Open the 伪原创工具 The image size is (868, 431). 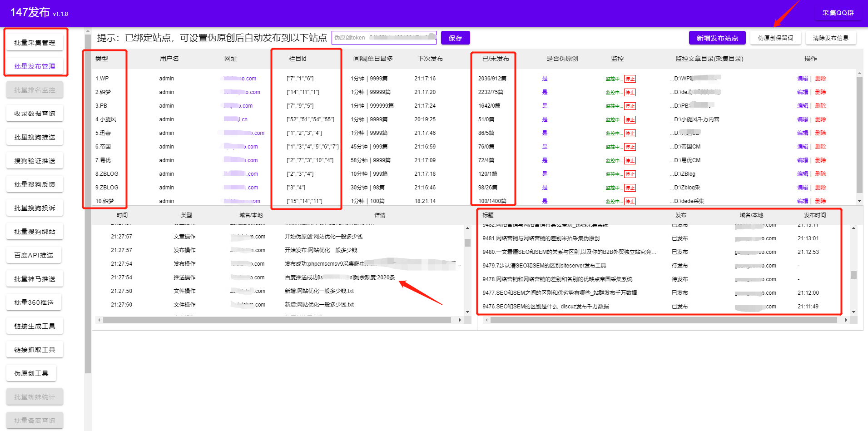point(31,373)
